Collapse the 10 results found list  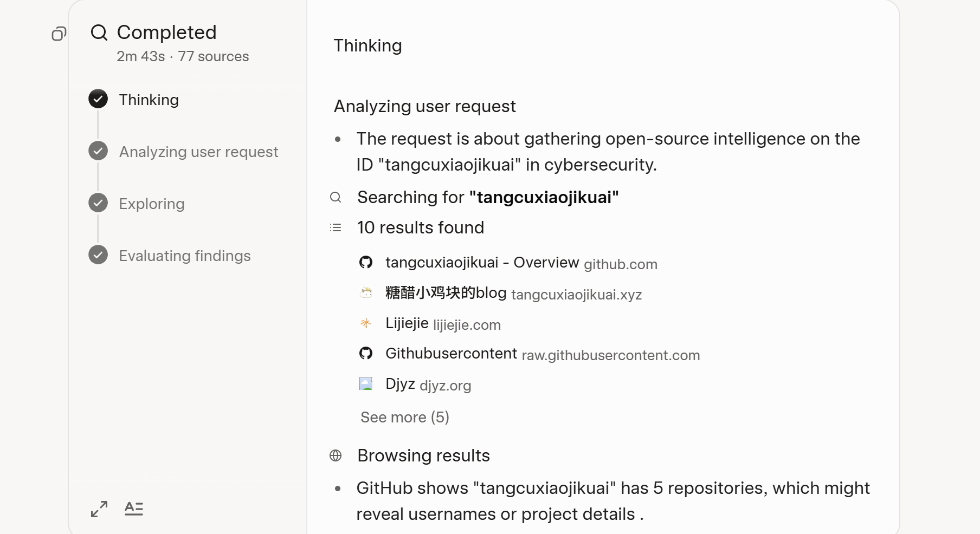pyautogui.click(x=421, y=227)
